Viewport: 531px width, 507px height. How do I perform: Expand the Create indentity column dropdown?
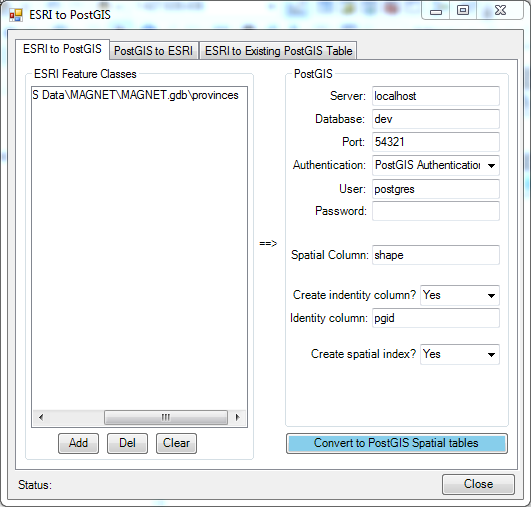pyautogui.click(x=460, y=295)
